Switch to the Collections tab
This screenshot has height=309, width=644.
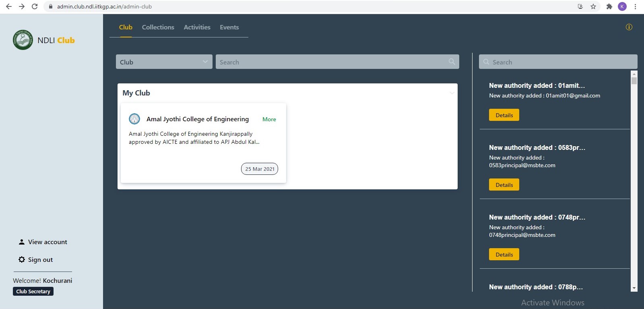pos(158,27)
